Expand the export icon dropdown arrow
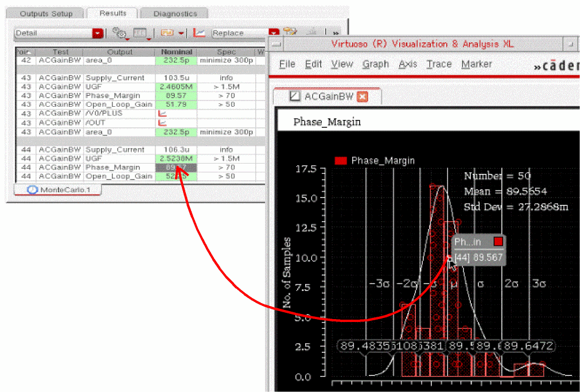 [x=181, y=33]
